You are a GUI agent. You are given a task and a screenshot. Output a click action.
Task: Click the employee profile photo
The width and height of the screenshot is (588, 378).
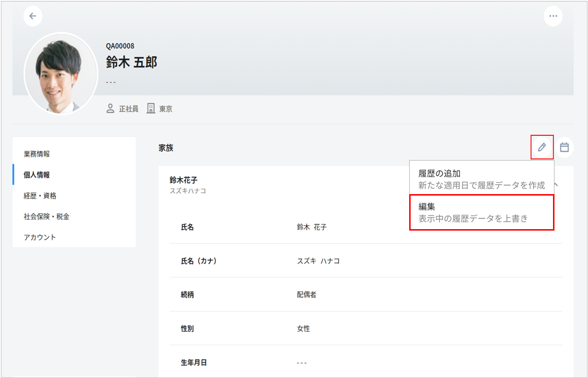coord(60,73)
